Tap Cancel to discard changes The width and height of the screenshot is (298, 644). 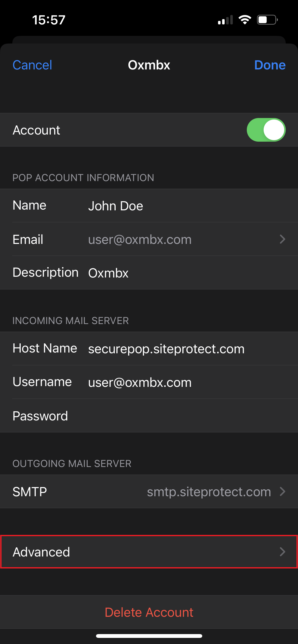[x=32, y=65]
